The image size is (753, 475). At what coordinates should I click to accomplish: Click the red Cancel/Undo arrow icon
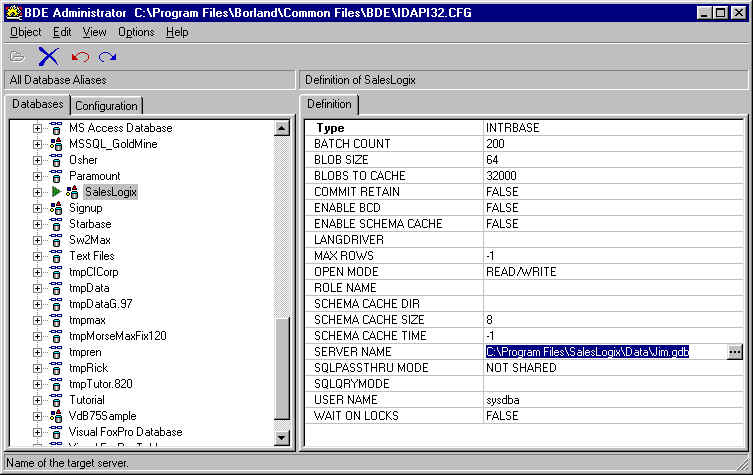pos(80,57)
